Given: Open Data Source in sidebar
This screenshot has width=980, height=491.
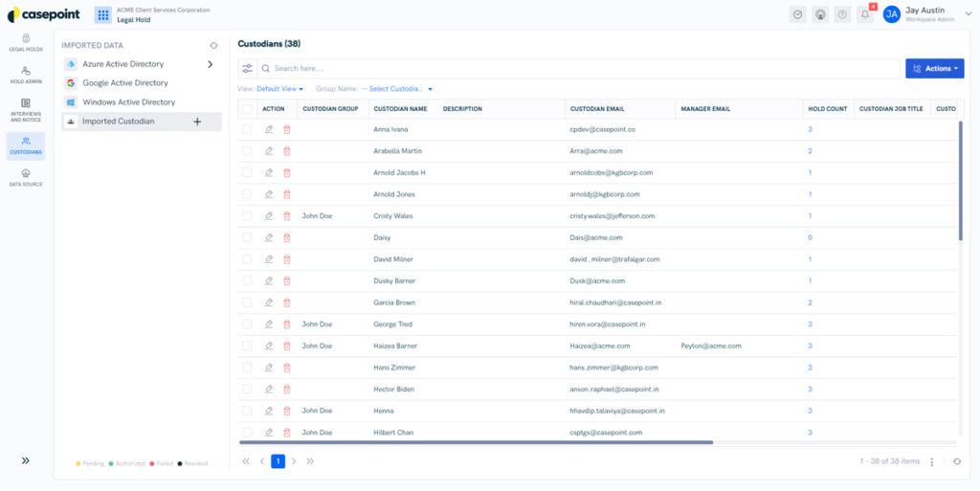Looking at the screenshot, I should 26,178.
